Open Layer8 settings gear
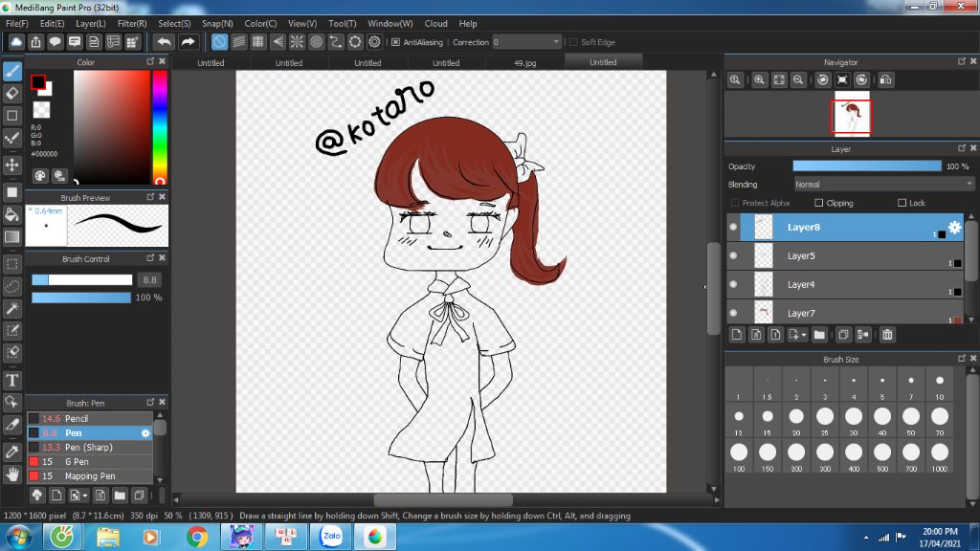 [954, 228]
